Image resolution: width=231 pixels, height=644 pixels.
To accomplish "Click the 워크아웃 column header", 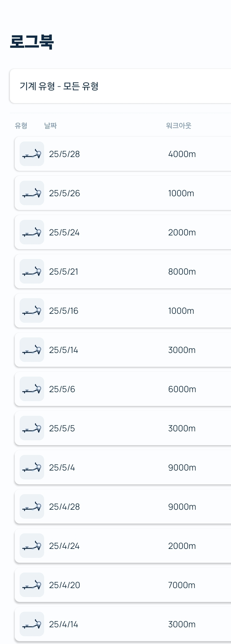I will pyautogui.click(x=179, y=126).
